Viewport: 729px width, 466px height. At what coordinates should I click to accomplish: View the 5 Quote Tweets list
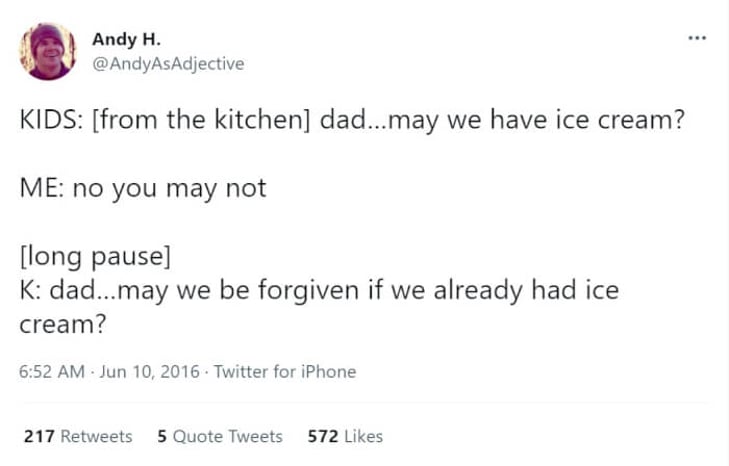[x=220, y=436]
